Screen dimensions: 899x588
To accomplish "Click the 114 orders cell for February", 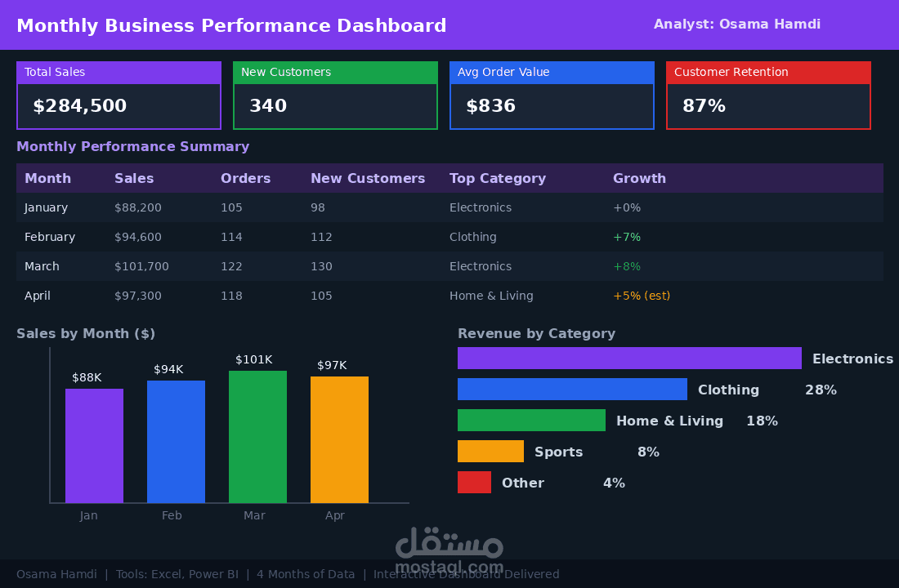I will pyautogui.click(x=231, y=237).
